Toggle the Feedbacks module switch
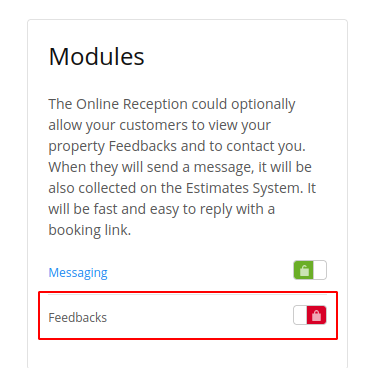 click(310, 315)
